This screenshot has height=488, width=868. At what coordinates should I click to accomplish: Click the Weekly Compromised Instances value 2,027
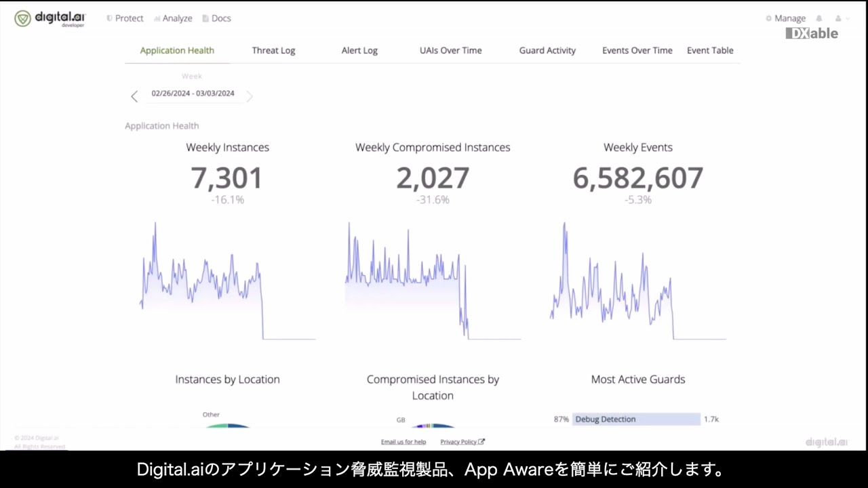pos(433,178)
